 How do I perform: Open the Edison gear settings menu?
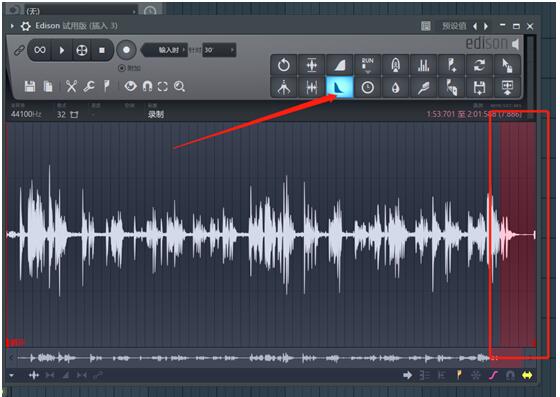[x=25, y=26]
